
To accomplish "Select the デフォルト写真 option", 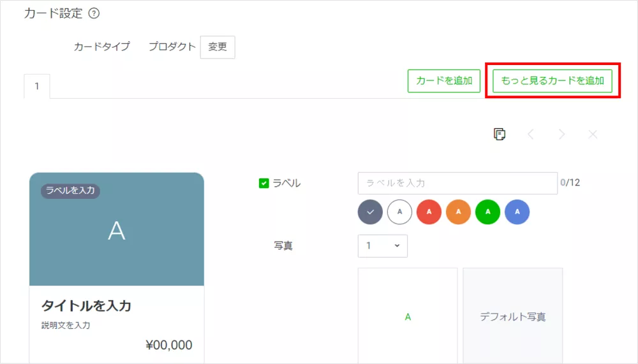I will [513, 316].
